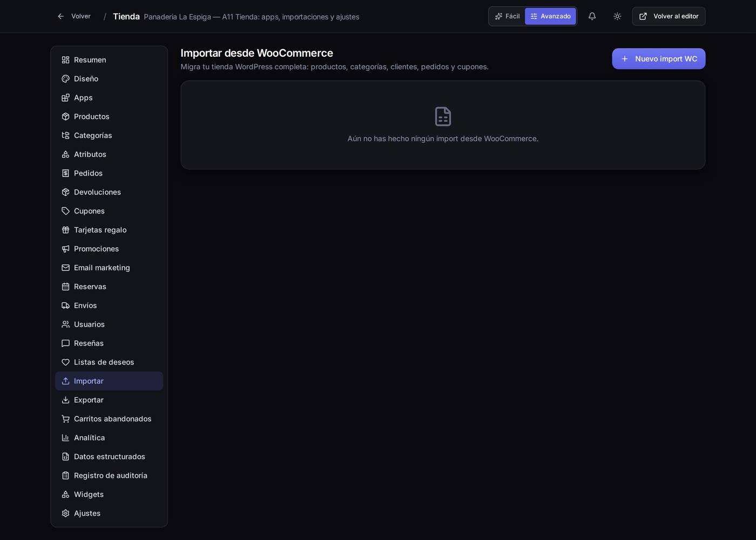This screenshot has width=756, height=540.
Task: Click the Ajustes gear icon
Action: (65, 514)
